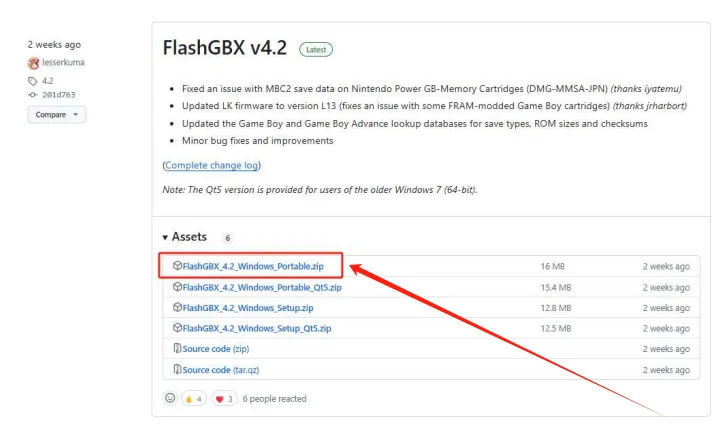Viewport: 722px width, 428px height.
Task: Open the Complete change log link
Action: click(211, 164)
